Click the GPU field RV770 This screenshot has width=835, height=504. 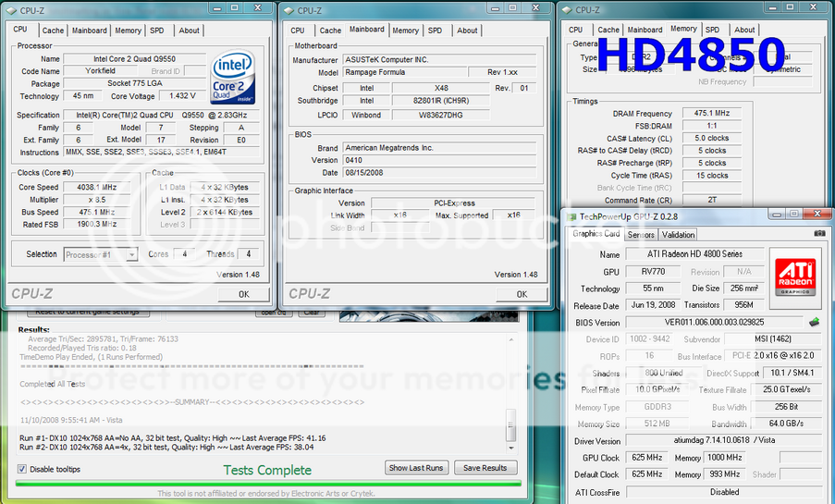click(x=653, y=272)
